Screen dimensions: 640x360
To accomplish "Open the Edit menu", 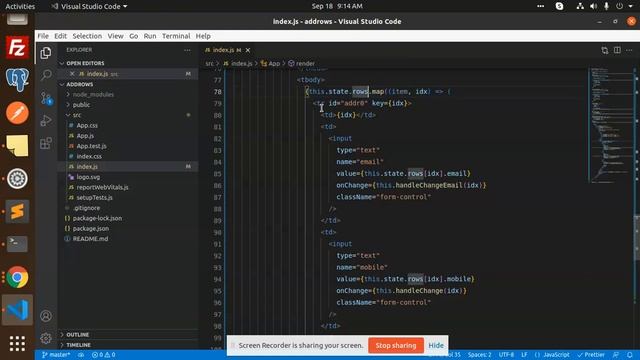I will point(60,36).
